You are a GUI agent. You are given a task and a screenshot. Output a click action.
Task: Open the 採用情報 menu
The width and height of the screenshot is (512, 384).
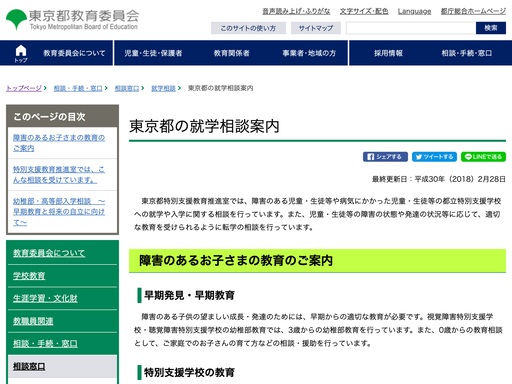pos(388,53)
